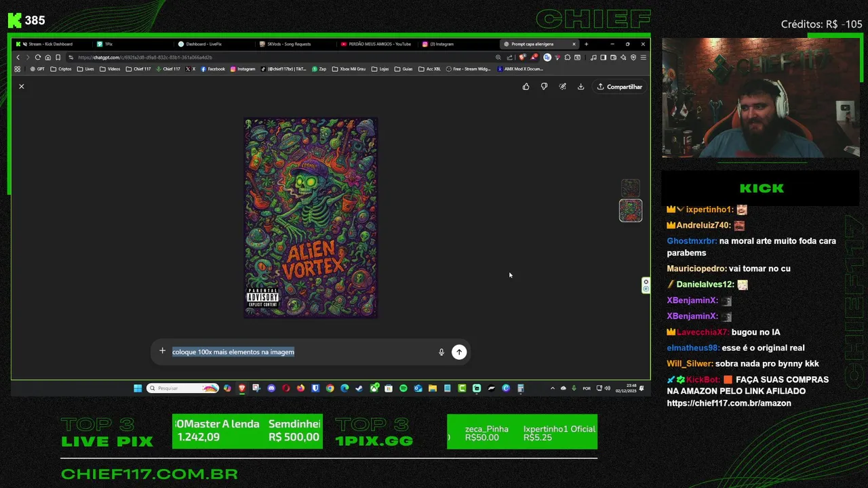Open the Videos bookmarks folder

110,69
